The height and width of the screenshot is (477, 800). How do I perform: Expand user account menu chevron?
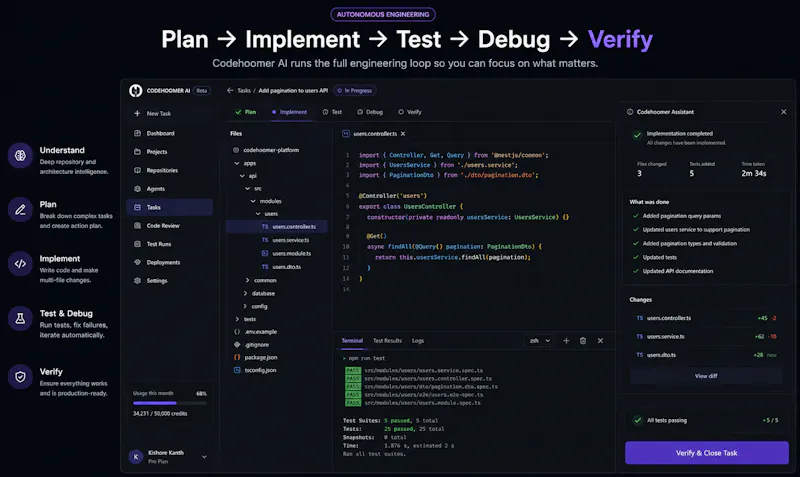click(x=204, y=457)
